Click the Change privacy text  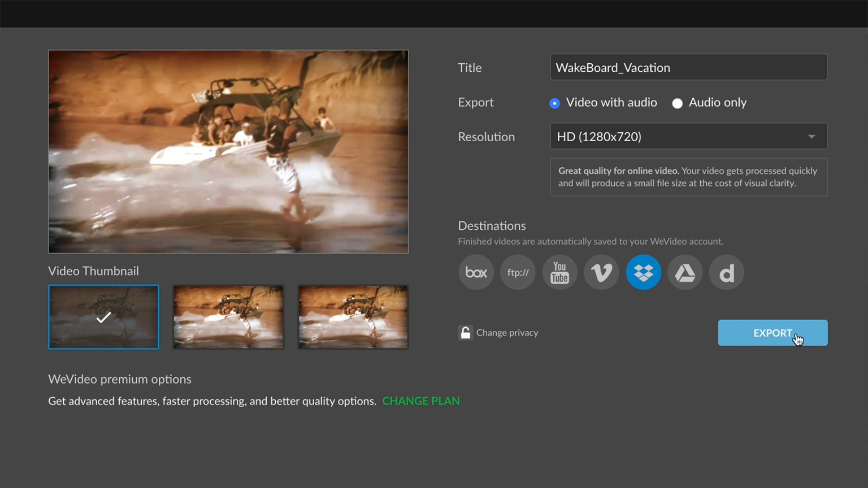point(507,333)
